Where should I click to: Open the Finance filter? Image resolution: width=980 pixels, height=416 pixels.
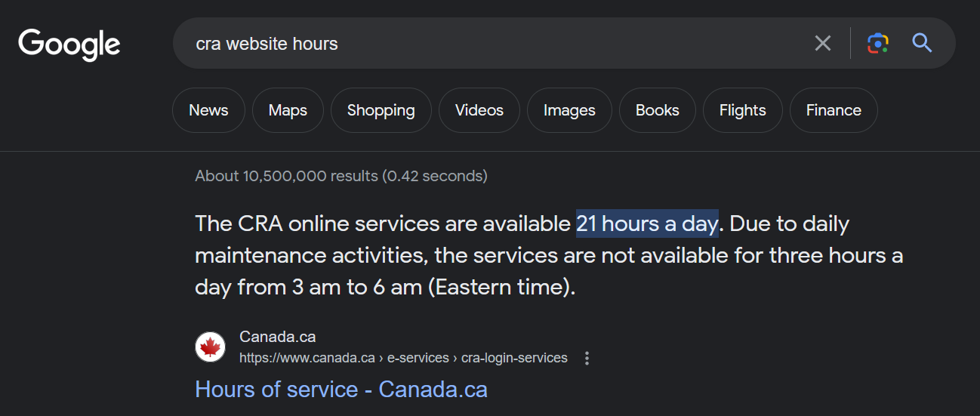pos(834,110)
